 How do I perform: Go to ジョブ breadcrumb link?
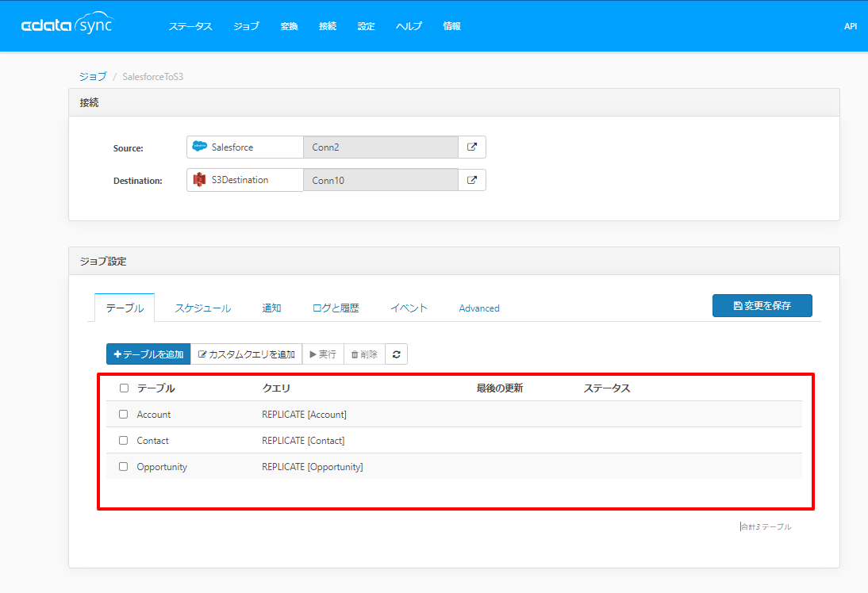pos(93,76)
